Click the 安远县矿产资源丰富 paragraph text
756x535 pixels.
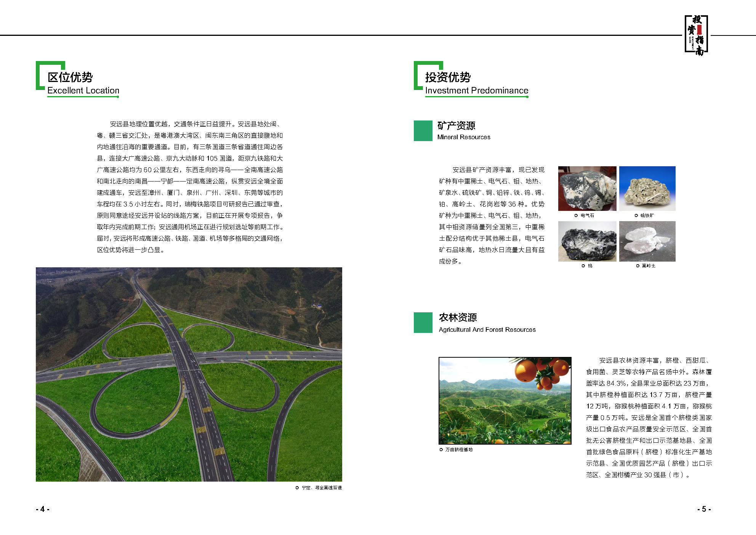click(492, 215)
